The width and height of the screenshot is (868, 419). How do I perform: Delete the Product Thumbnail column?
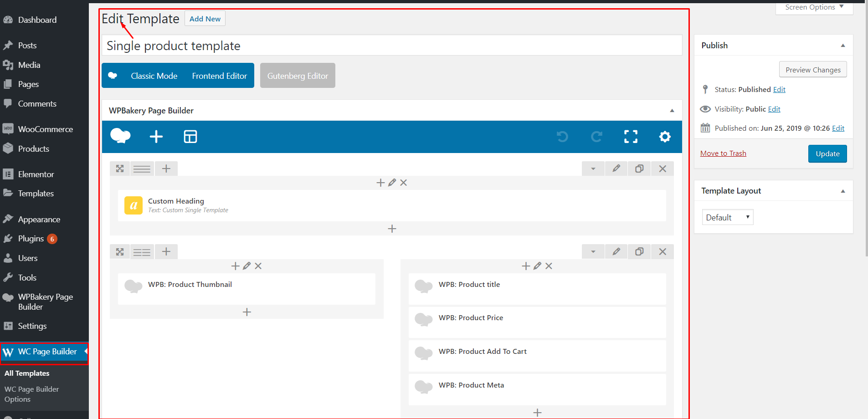(x=258, y=266)
